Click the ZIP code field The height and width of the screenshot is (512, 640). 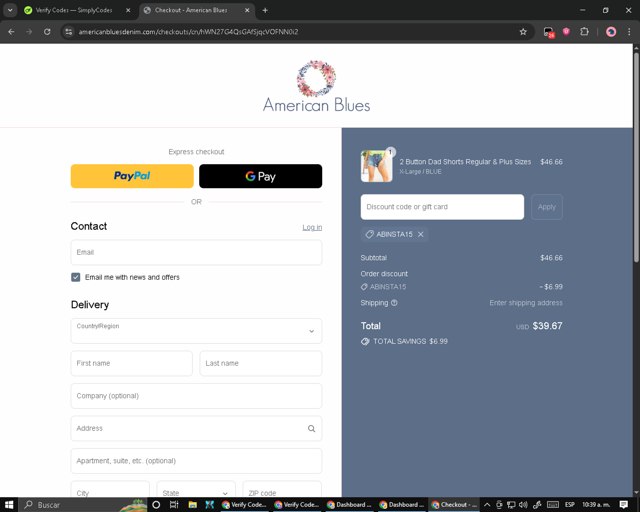pos(282,490)
